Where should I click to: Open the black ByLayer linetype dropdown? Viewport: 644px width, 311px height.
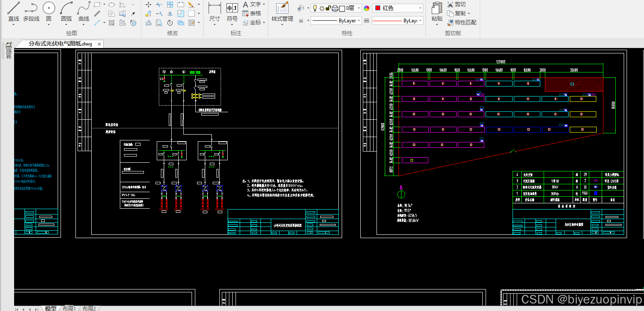(x=336, y=20)
